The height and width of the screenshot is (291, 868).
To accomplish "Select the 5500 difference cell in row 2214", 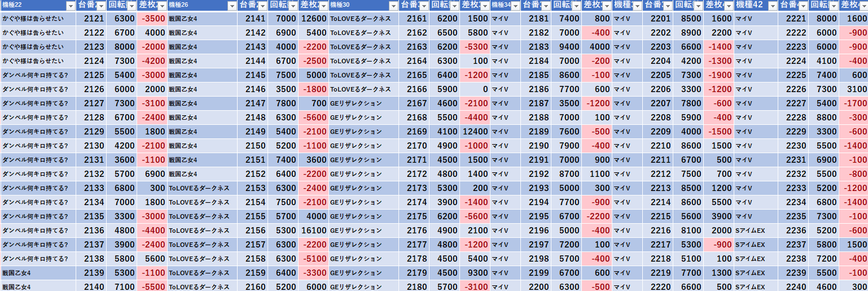I will coord(718,202).
